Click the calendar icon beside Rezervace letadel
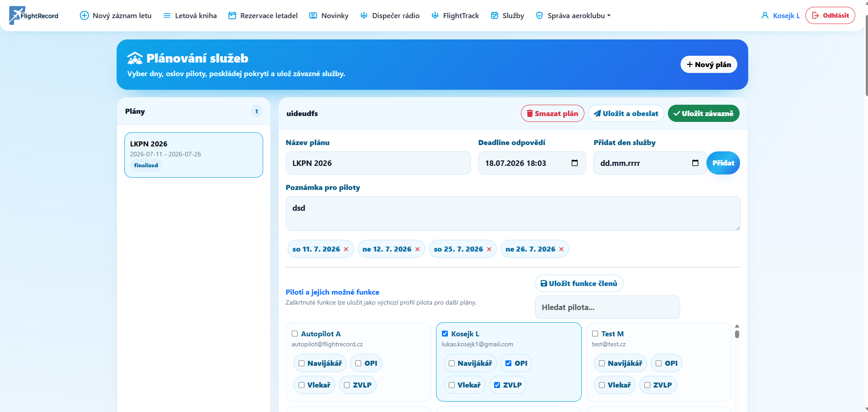 (x=232, y=15)
